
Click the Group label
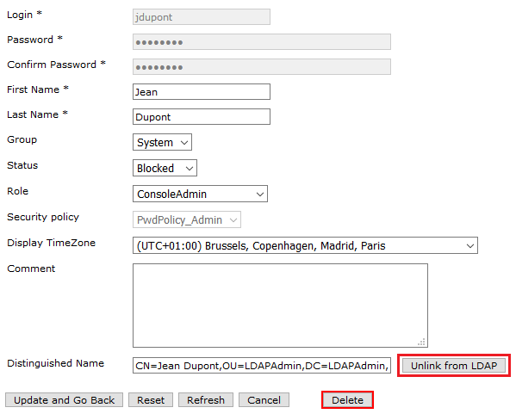[22, 139]
